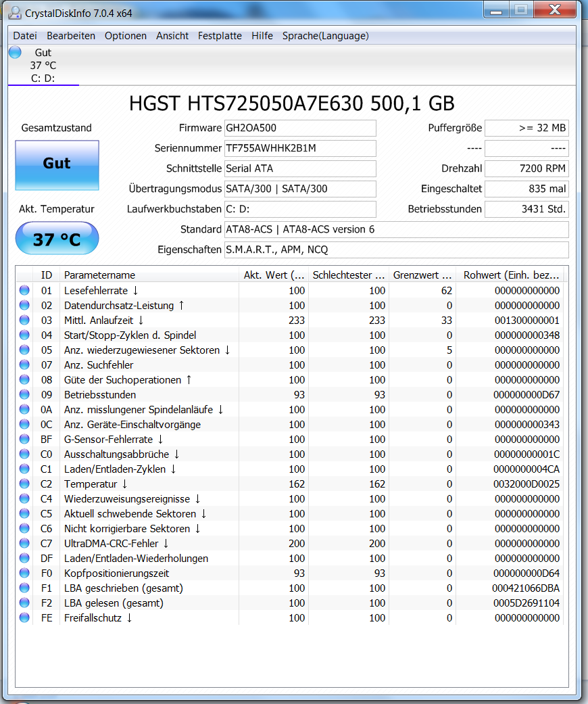Viewport: 588px width, 704px height.
Task: Click the status icon of Freifallschutz row
Action: pos(24,617)
